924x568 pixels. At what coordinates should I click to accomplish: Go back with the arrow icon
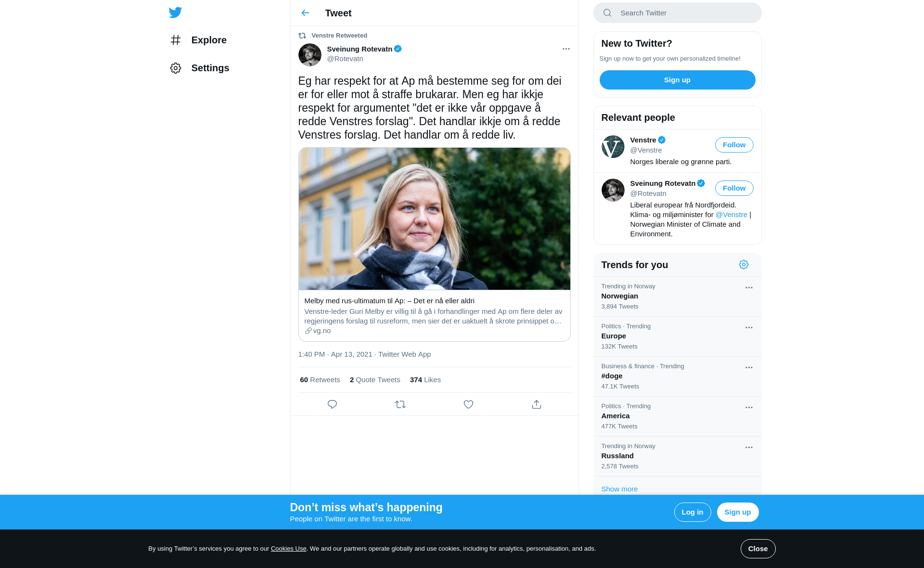[305, 13]
